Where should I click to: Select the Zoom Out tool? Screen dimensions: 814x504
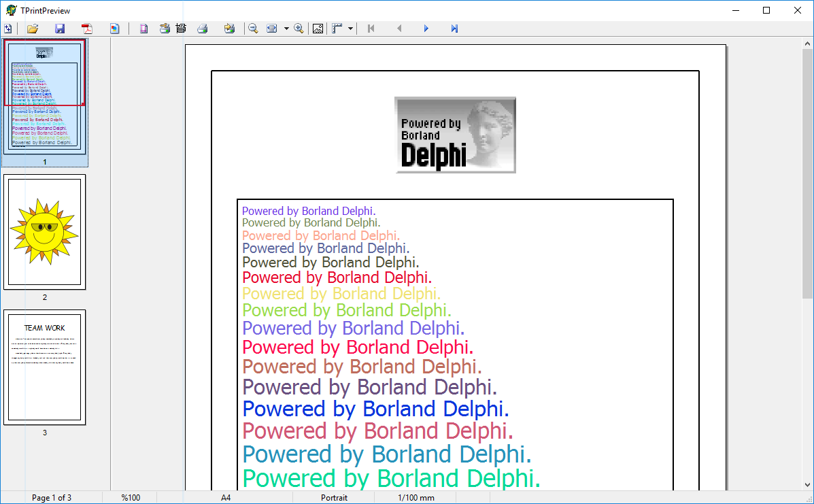point(252,28)
